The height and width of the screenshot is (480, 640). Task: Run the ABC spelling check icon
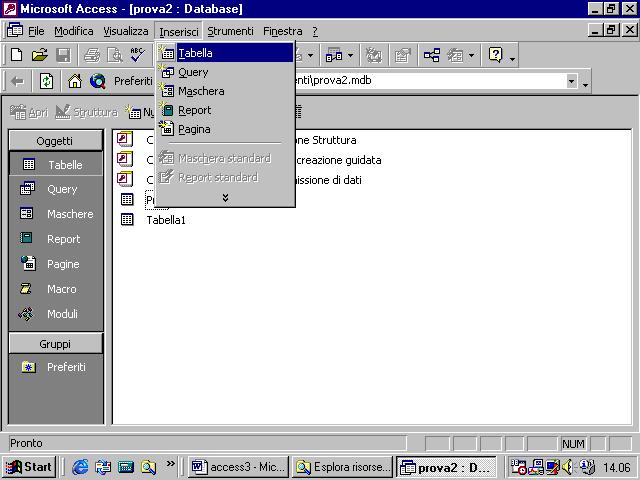[138, 55]
